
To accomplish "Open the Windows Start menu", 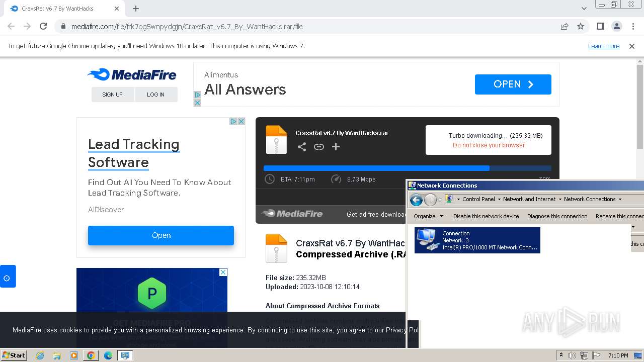I will 14,355.
